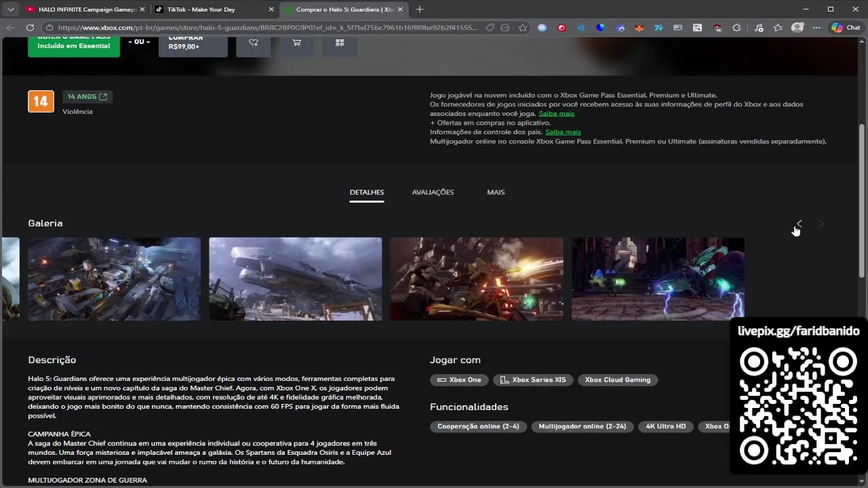Switch to the TikTok - Make Your Day tab
Viewport: 868px width, 488px height.
(x=214, y=9)
